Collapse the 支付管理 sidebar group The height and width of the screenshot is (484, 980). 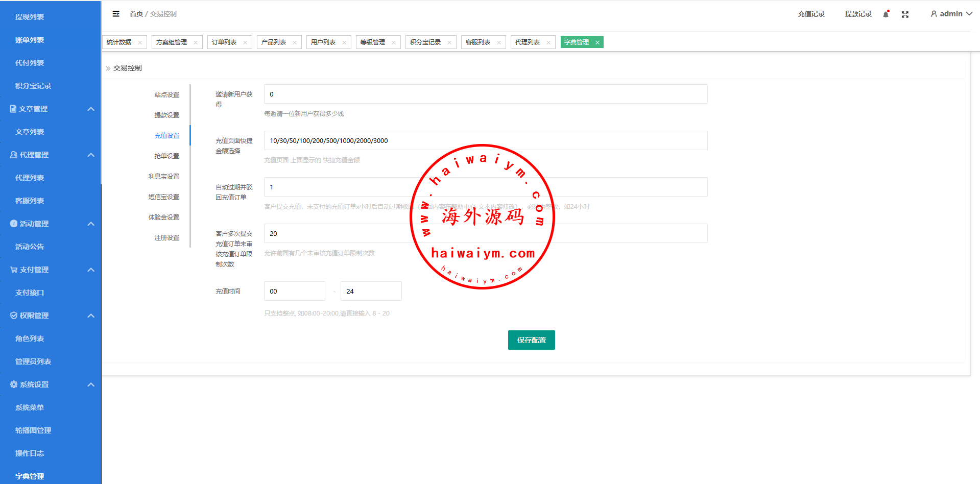(91, 270)
